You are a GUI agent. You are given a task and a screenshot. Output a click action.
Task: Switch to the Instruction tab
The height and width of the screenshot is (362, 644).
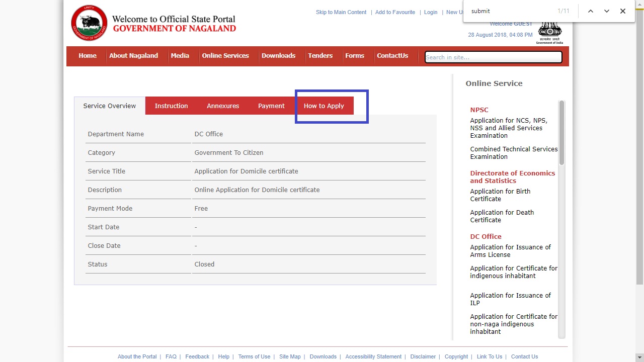(171, 106)
